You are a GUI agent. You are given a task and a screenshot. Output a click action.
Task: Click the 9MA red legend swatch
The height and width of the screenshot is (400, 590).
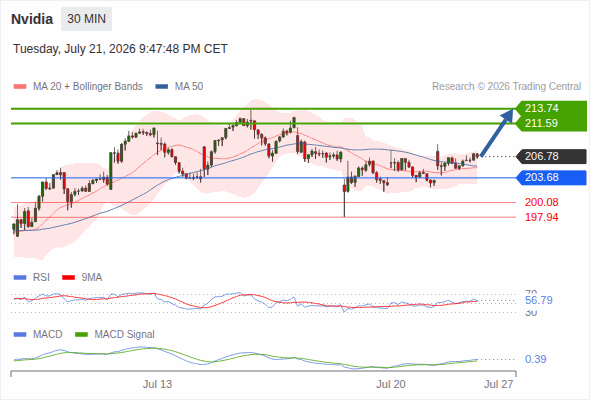pos(68,278)
